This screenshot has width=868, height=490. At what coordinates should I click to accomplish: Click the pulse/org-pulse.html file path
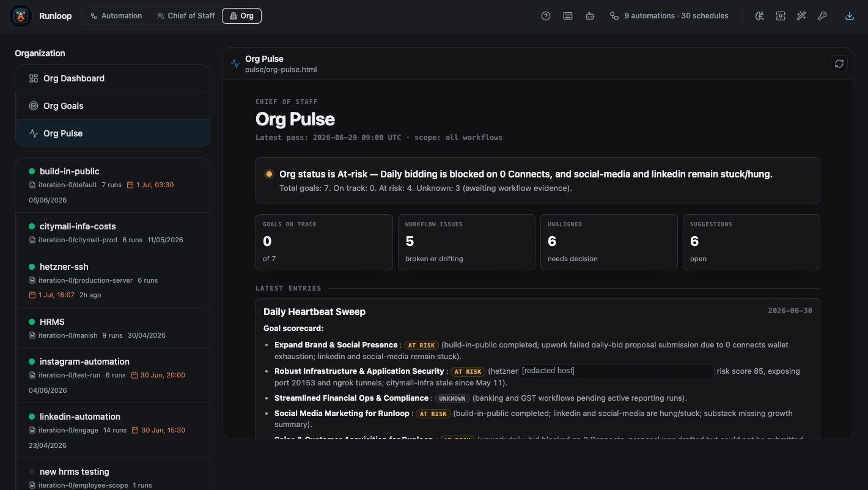tap(281, 70)
